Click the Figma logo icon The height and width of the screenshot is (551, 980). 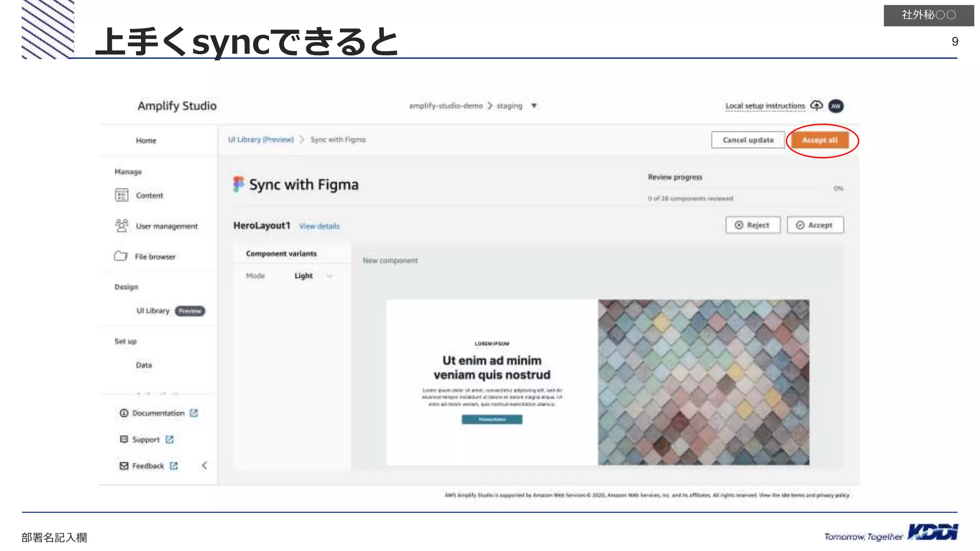click(238, 184)
